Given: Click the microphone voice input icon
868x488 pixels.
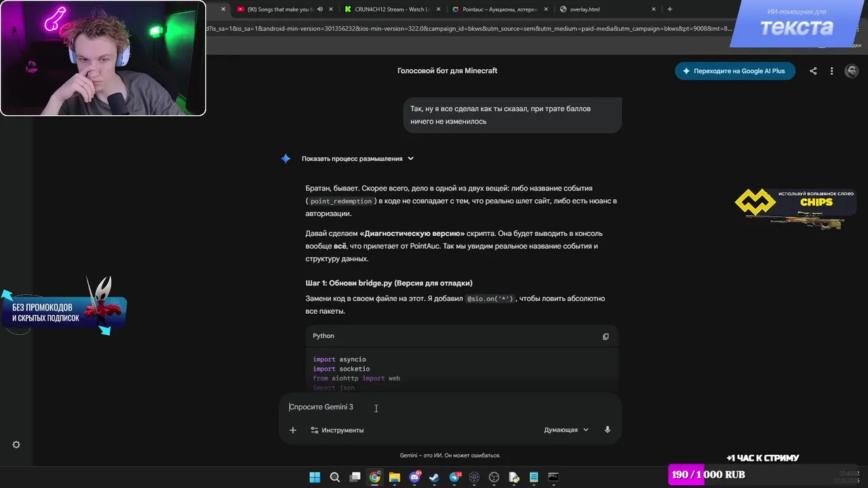Looking at the screenshot, I should pos(607,430).
